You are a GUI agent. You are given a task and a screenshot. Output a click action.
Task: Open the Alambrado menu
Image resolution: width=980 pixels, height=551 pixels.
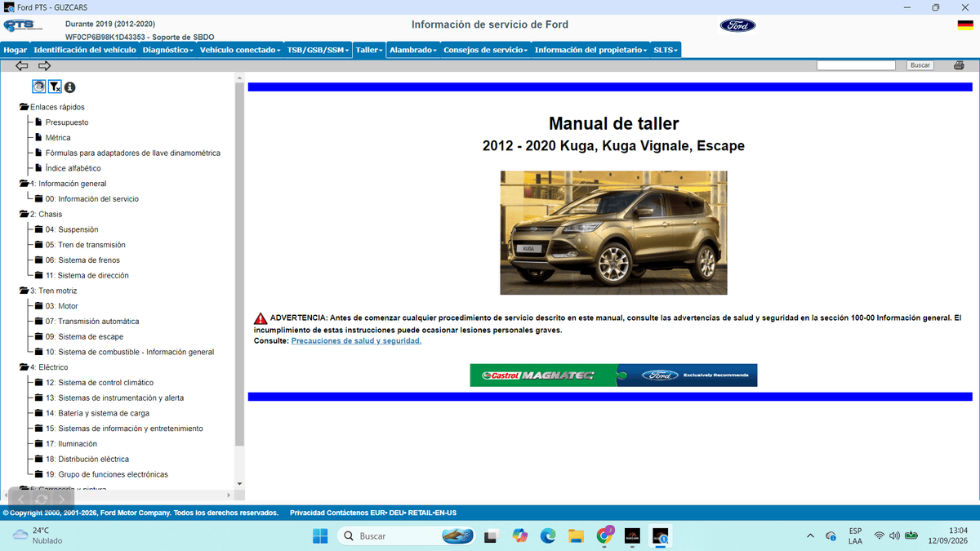(413, 50)
